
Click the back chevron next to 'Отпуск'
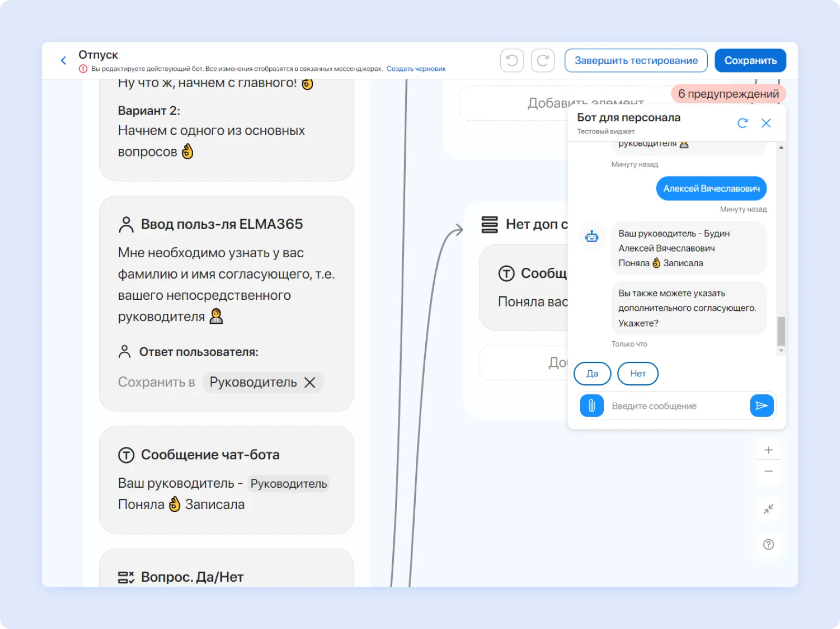(63, 60)
